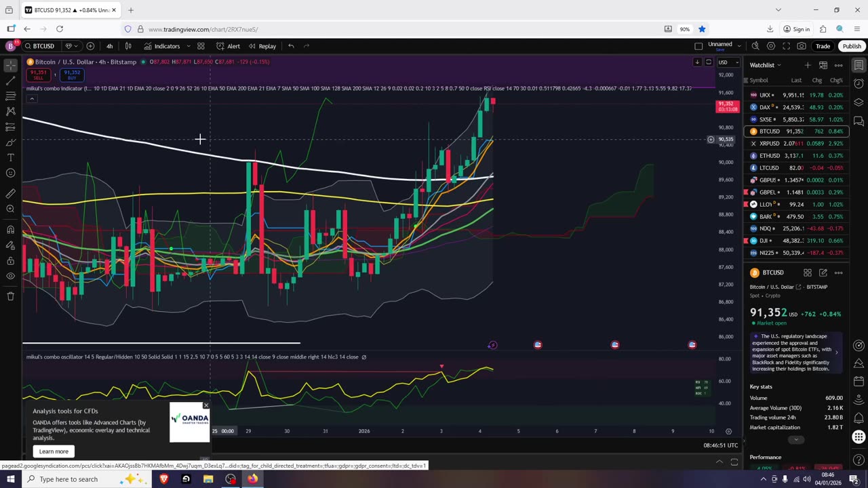Take a chart snapshot with the camera icon
Image resolution: width=868 pixels, height=488 pixels.
pyautogui.click(x=802, y=46)
